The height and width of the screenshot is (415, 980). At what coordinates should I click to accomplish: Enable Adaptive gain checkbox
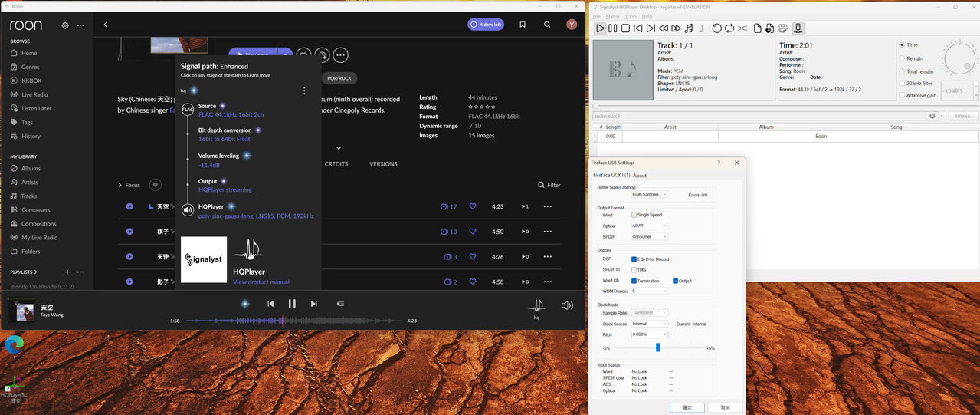coord(902,95)
